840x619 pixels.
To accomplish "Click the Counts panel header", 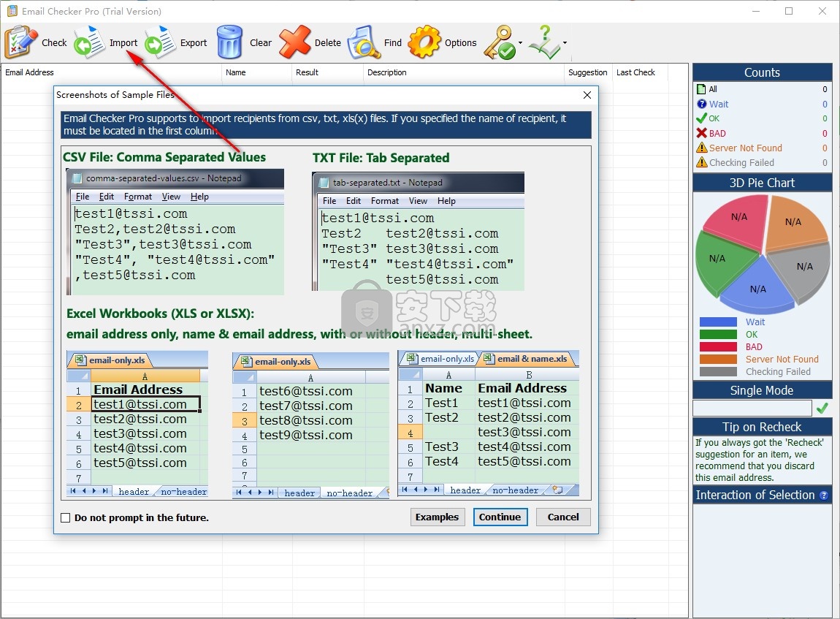I will point(762,72).
